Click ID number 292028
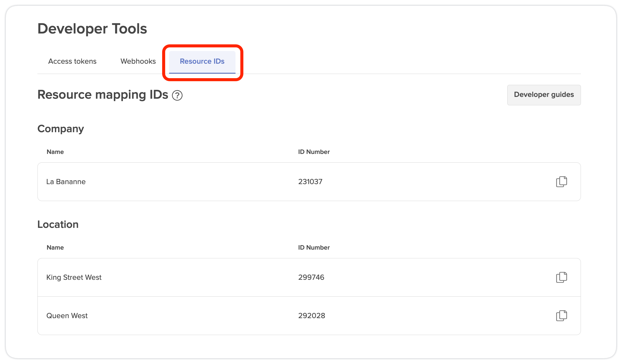Screen dimensions: 622x364 pyautogui.click(x=312, y=316)
